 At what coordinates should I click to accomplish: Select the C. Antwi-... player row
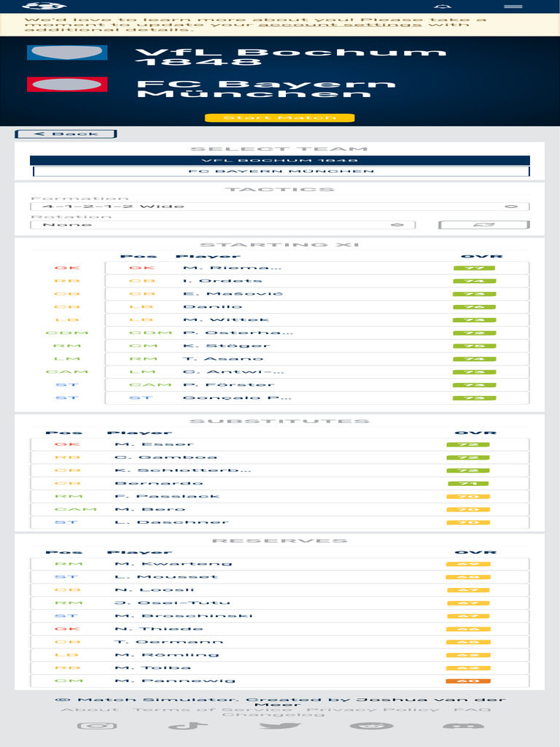[317, 371]
